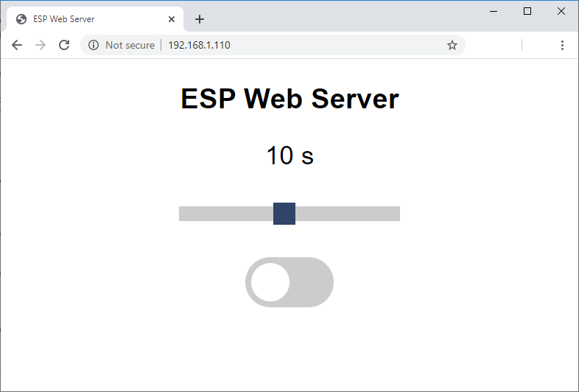Click the slider track right of the handle
The image size is (579, 392).
(348, 214)
